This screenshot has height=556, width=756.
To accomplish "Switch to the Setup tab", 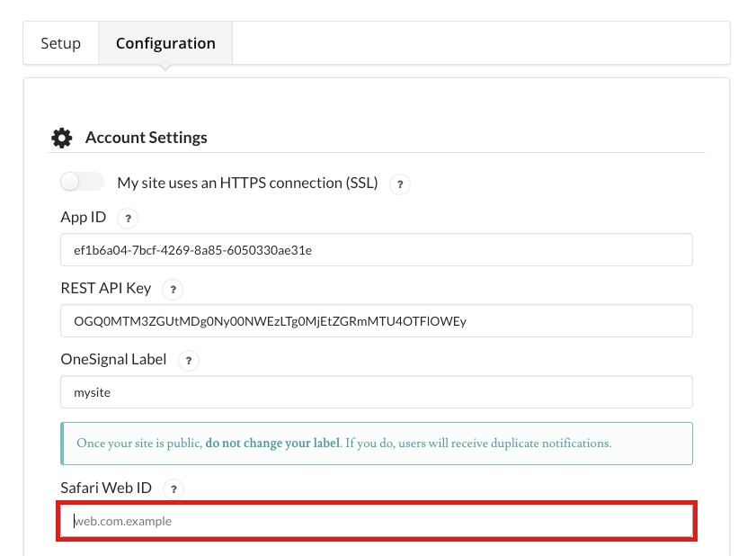I will tap(60, 43).
